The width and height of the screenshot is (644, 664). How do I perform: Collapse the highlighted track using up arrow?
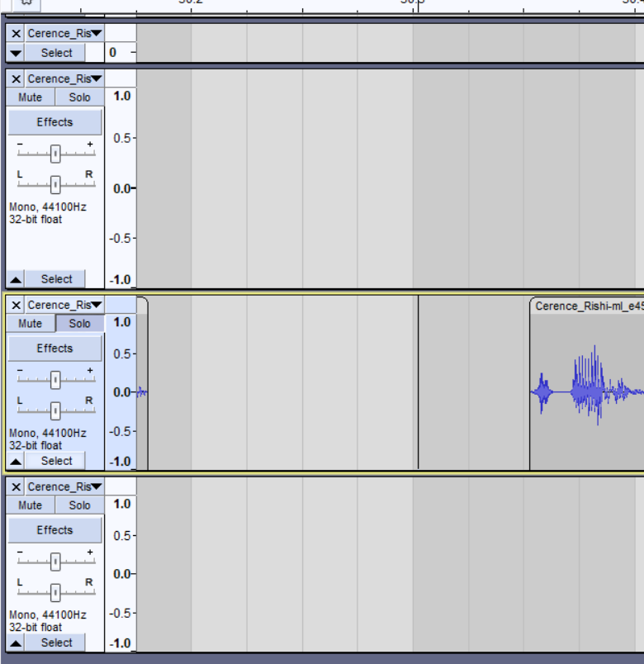pos(16,462)
